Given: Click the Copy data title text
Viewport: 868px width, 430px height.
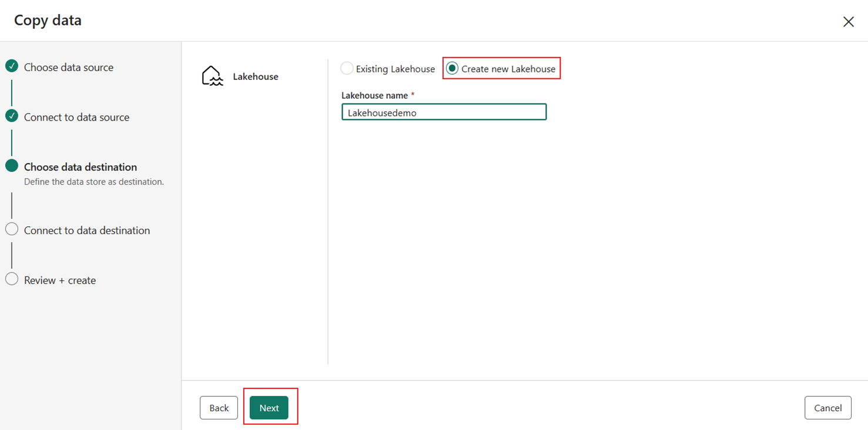Looking at the screenshot, I should pos(48,20).
